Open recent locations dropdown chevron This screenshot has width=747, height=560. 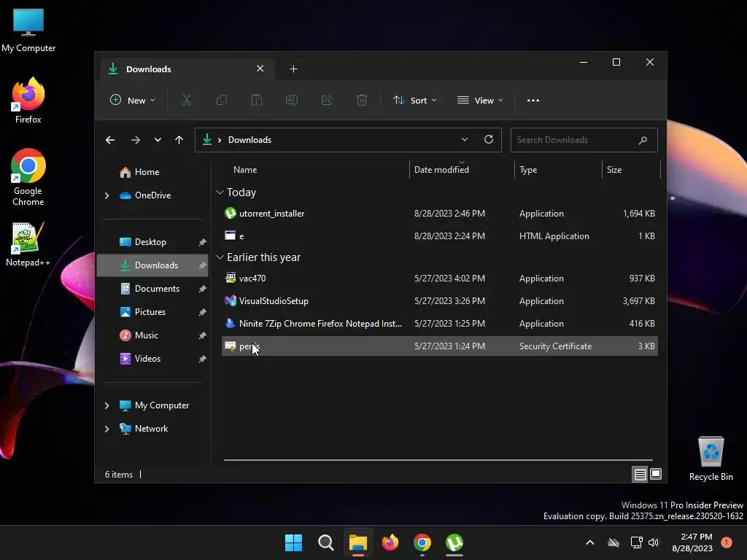coord(158,140)
